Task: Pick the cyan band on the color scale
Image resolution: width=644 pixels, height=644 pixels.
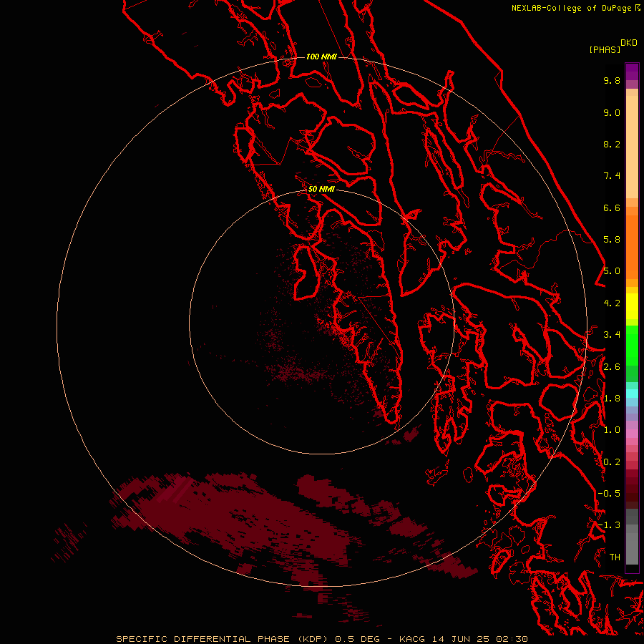Action: (632, 394)
